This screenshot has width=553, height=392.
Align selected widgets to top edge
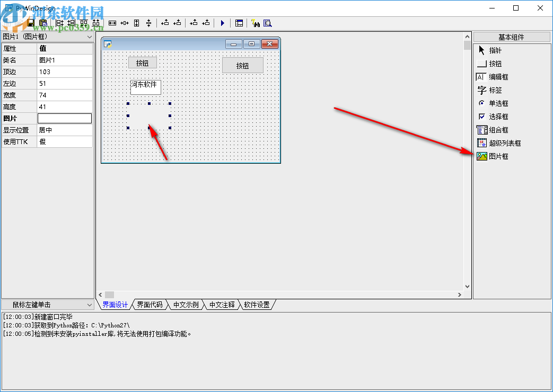[x=84, y=23]
